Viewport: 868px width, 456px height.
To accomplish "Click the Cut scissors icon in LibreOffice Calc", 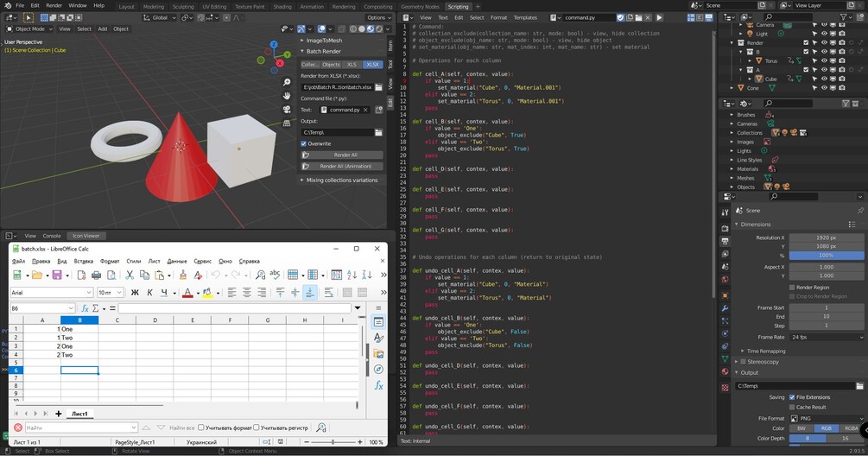I will pos(130,275).
